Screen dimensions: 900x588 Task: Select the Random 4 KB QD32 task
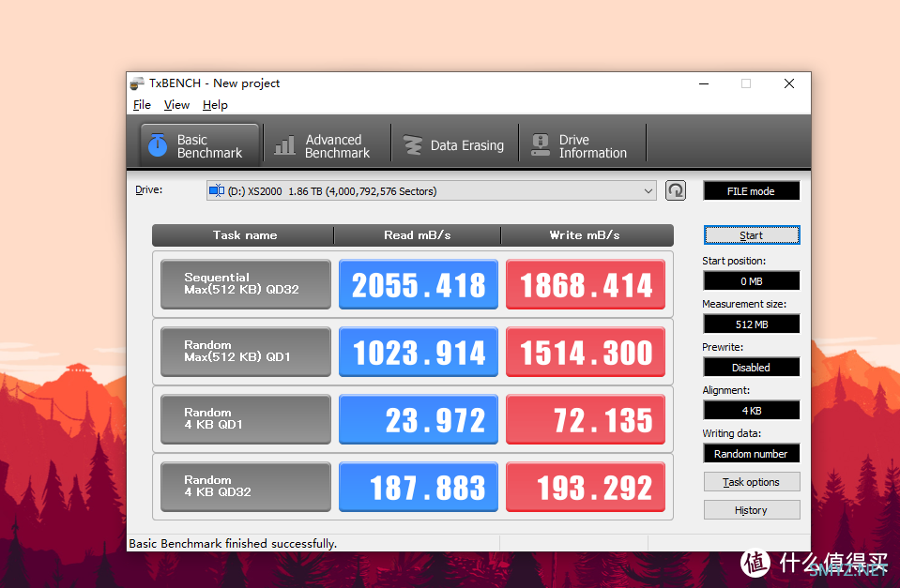[246, 487]
